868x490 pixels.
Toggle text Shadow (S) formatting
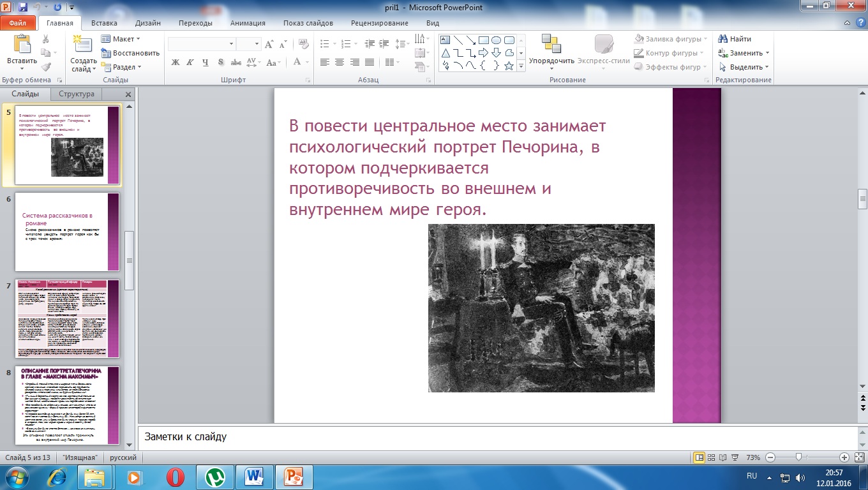[221, 63]
